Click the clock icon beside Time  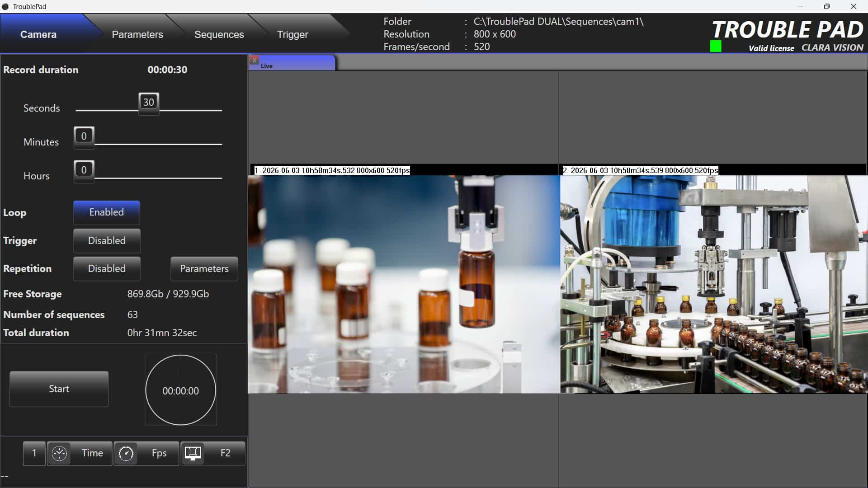point(59,453)
